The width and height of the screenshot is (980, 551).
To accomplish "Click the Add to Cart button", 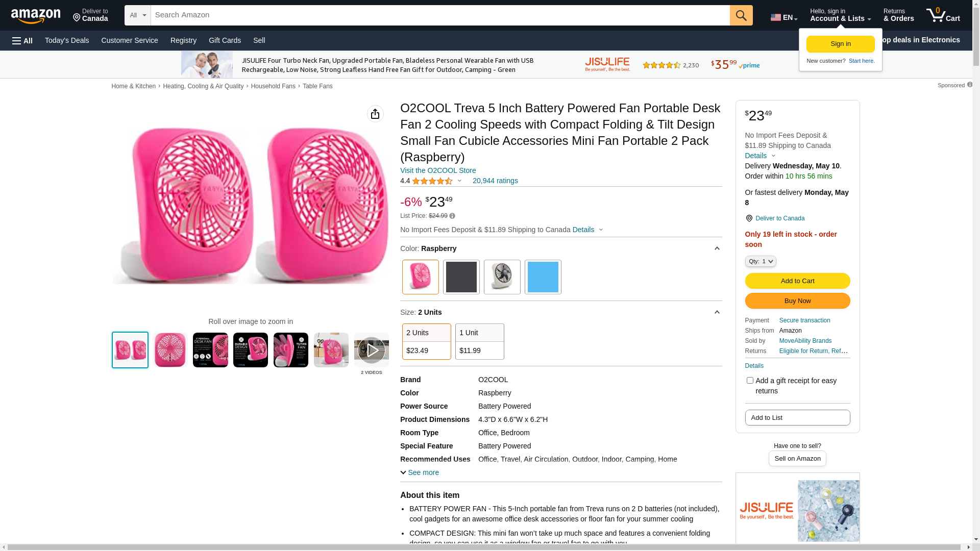I will tap(797, 281).
